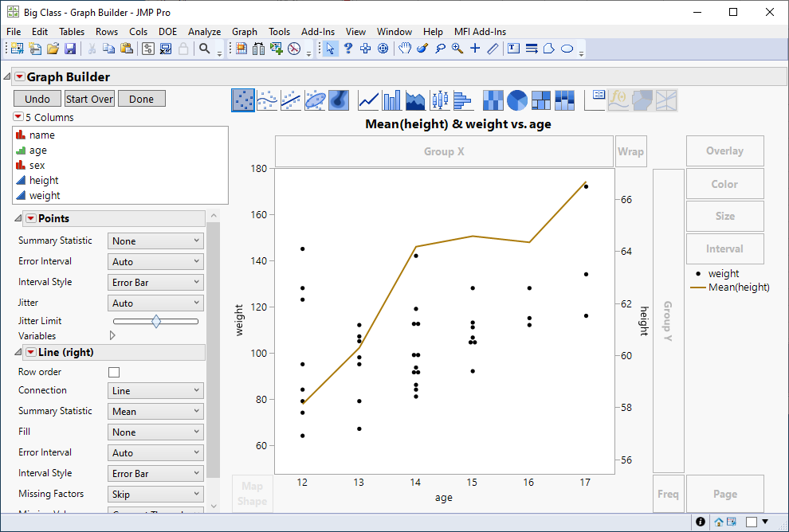
Task: Select the Help question mark tool
Action: [x=347, y=49]
